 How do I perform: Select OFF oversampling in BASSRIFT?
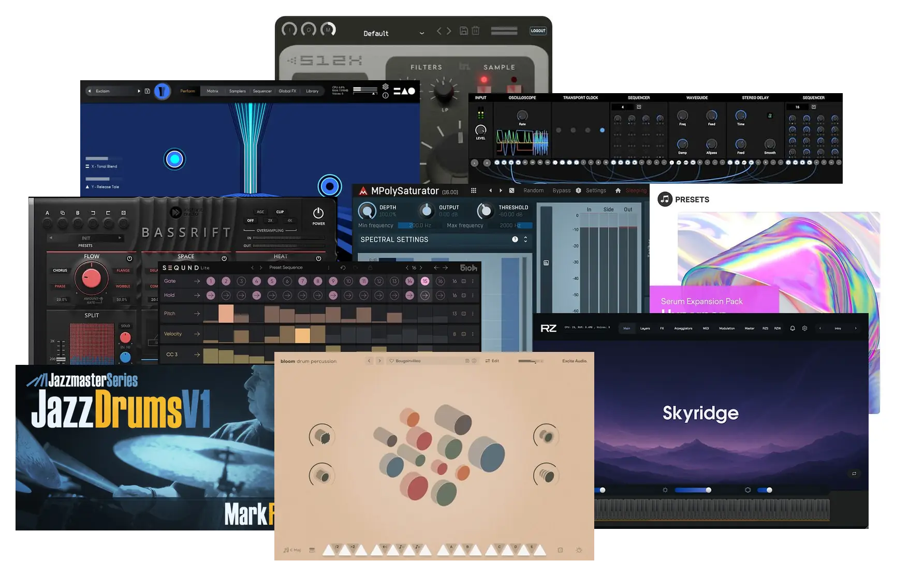pos(251,220)
